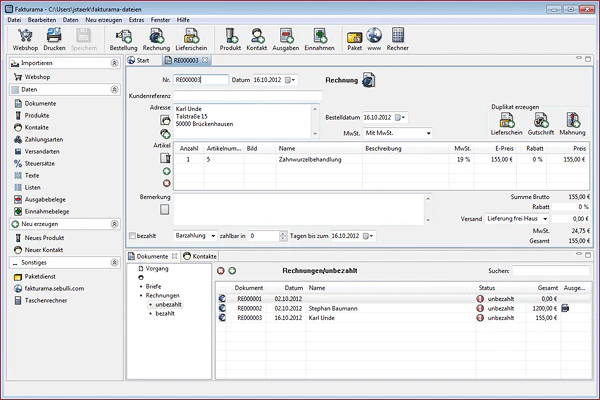The image size is (600, 400).
Task: Add an article with the green plus icon
Action: (166, 171)
